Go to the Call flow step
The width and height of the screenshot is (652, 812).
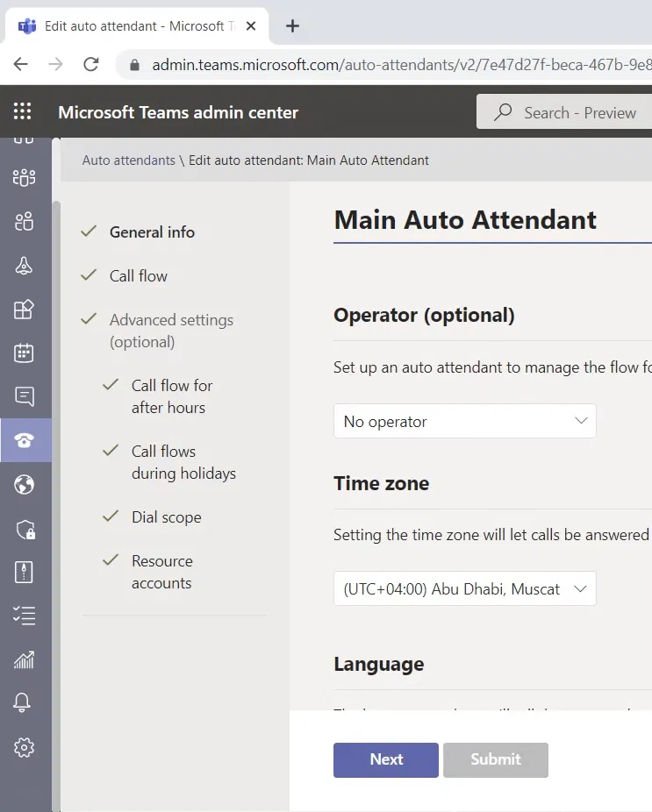(138, 275)
